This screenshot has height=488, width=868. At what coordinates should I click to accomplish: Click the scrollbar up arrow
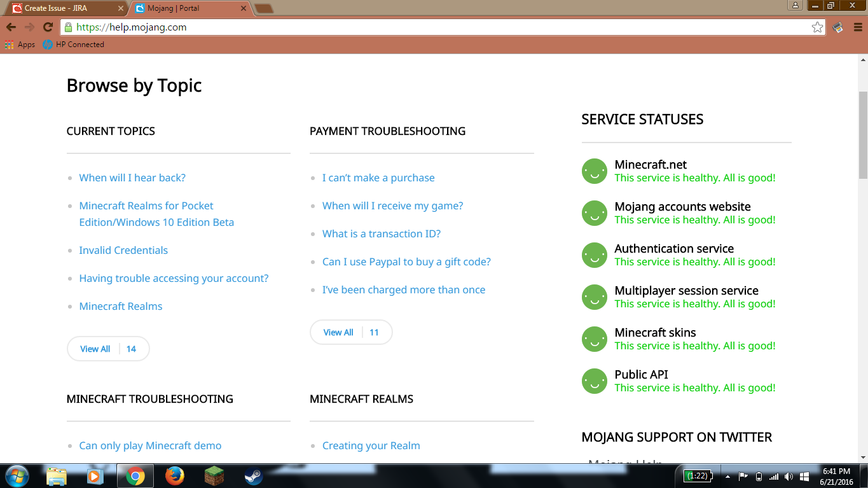(x=863, y=59)
